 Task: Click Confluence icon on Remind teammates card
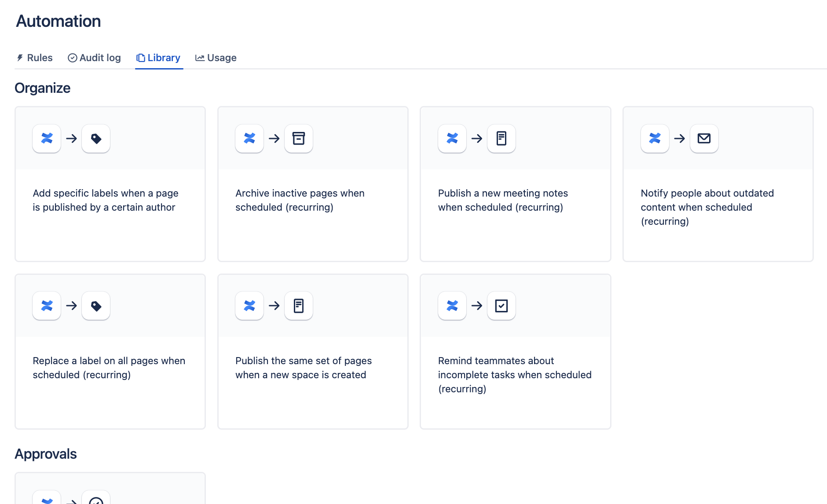(452, 306)
